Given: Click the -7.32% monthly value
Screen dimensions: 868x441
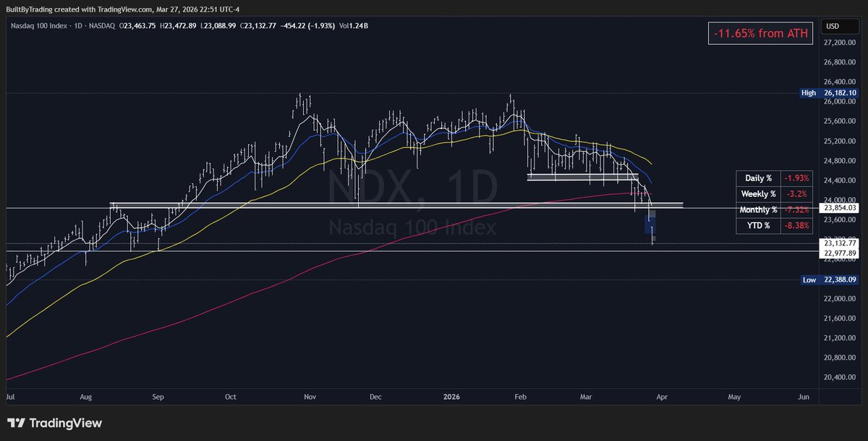Looking at the screenshot, I should [x=796, y=209].
